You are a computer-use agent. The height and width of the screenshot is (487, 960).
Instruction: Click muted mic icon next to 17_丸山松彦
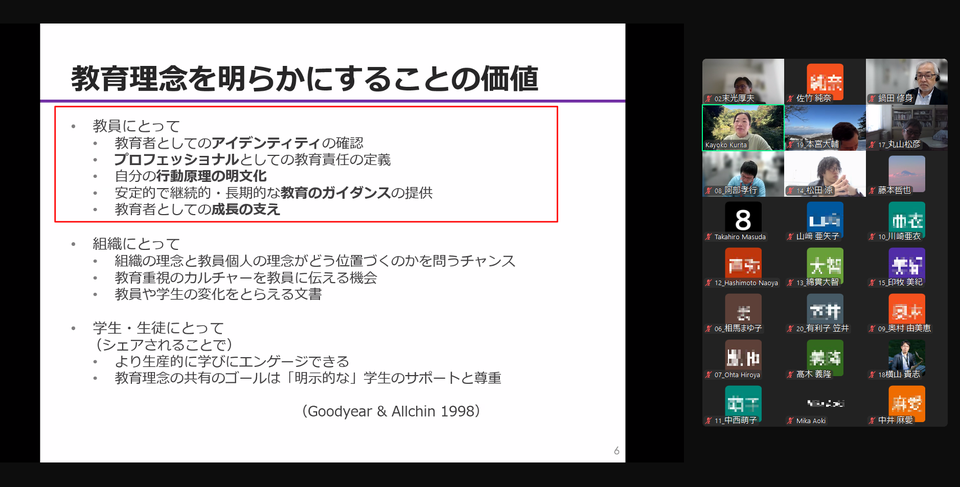tap(871, 145)
